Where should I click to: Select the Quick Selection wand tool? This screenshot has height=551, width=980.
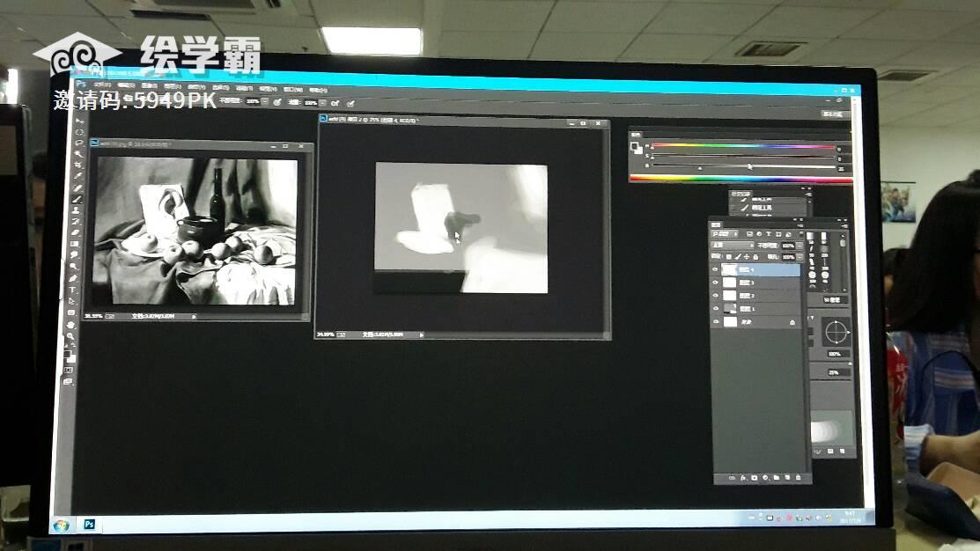tap(78, 154)
